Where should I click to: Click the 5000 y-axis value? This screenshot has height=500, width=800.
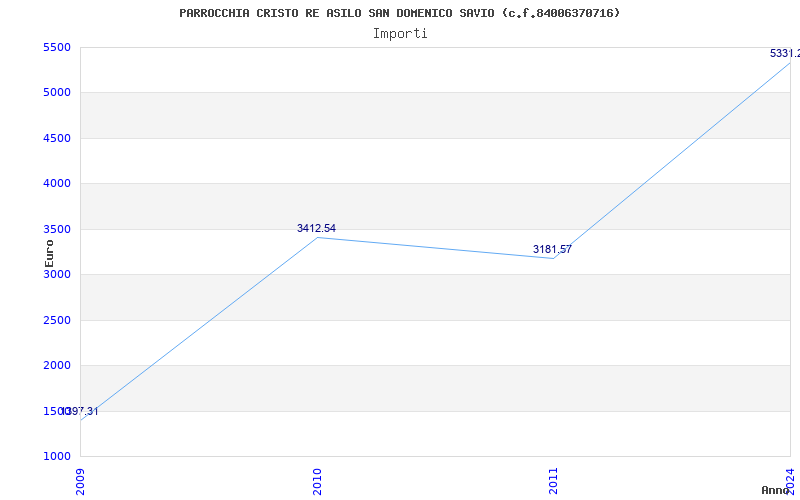tap(58, 93)
